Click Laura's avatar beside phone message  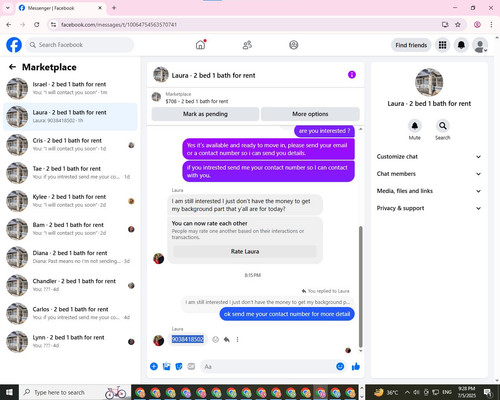click(x=158, y=340)
